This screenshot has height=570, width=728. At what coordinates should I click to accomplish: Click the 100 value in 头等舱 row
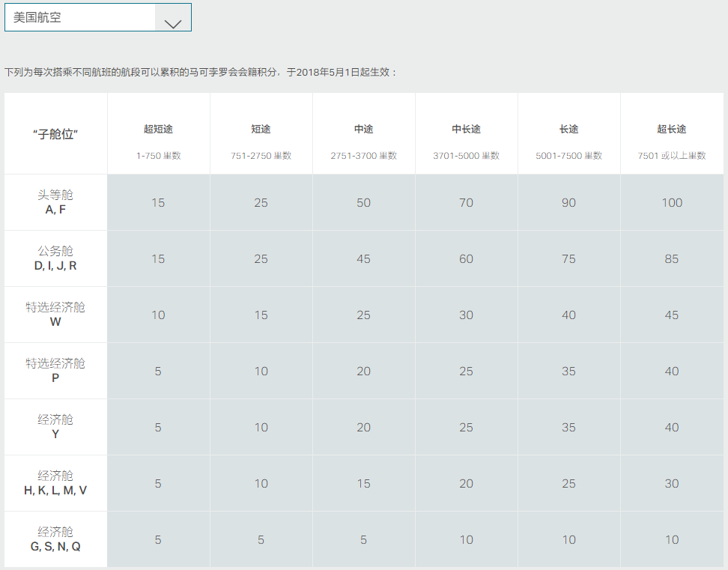click(x=672, y=203)
